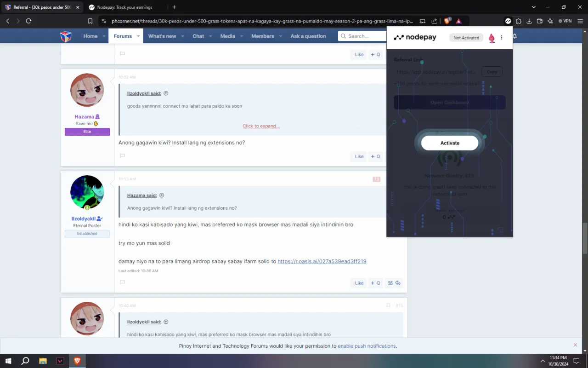Dismiss the push notification permission banner
This screenshot has width=588, height=368.
[575, 345]
